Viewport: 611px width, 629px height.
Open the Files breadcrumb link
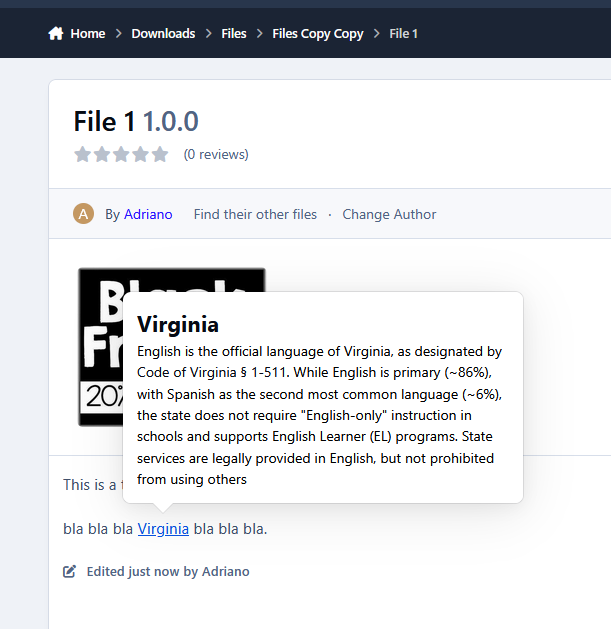234,34
